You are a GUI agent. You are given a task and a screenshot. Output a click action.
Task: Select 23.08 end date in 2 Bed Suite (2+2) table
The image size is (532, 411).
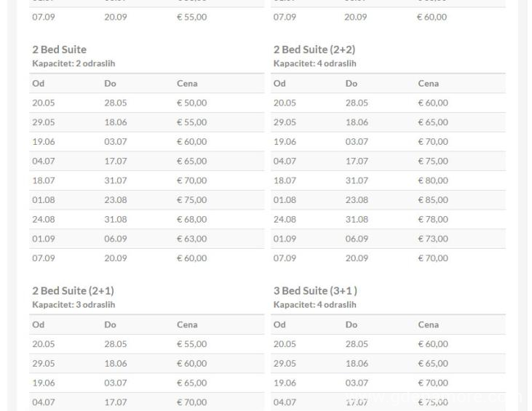click(357, 200)
